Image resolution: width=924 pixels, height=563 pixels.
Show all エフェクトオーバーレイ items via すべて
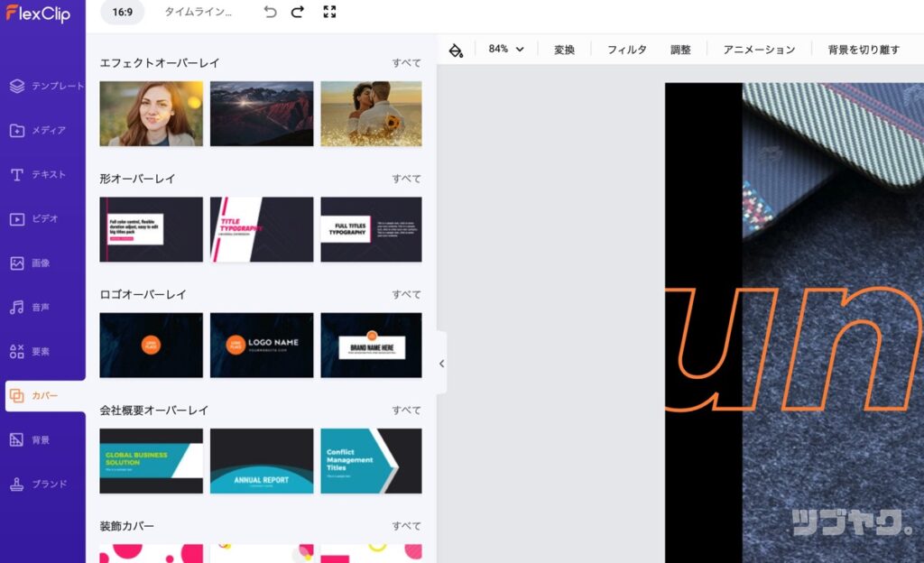pyautogui.click(x=407, y=63)
